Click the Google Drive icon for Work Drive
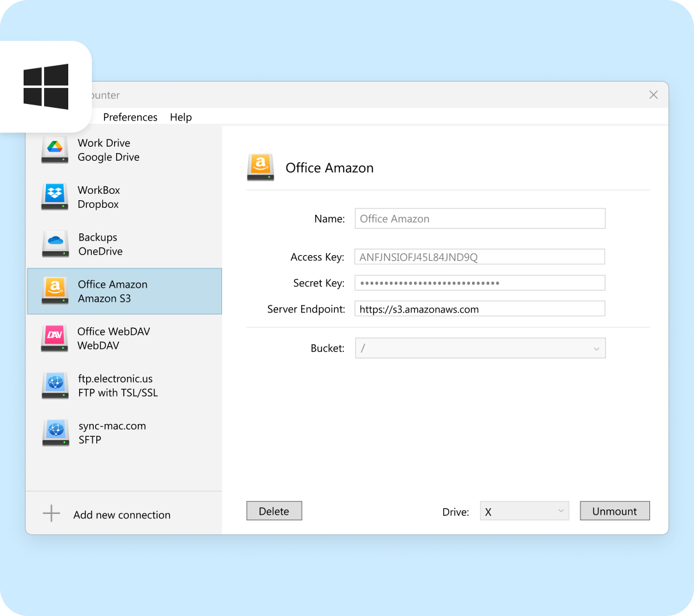This screenshot has height=616, width=694. click(x=55, y=150)
